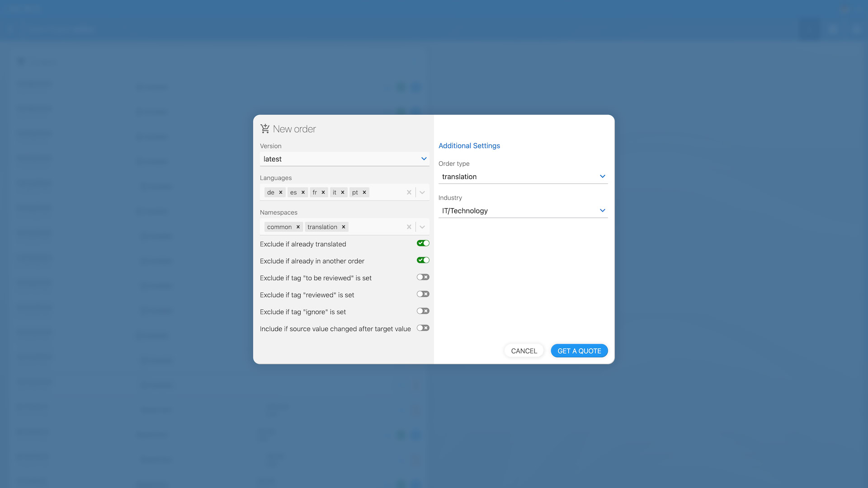
Task: Remove the 'translation' namespace tag
Action: (344, 227)
